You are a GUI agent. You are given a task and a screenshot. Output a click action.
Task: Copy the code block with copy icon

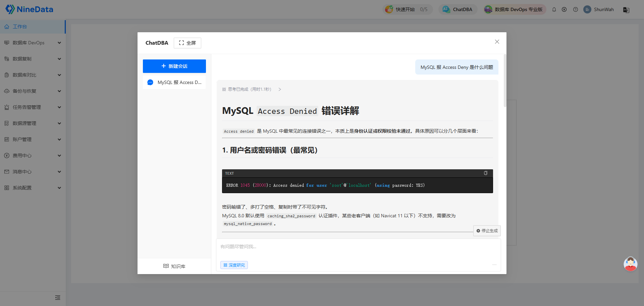tap(485, 173)
